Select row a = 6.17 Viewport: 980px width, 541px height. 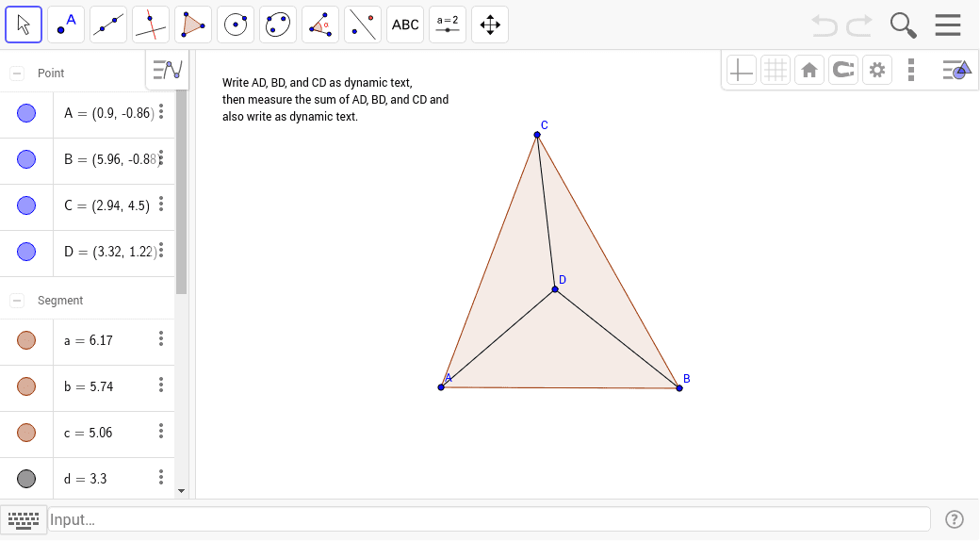point(88,342)
